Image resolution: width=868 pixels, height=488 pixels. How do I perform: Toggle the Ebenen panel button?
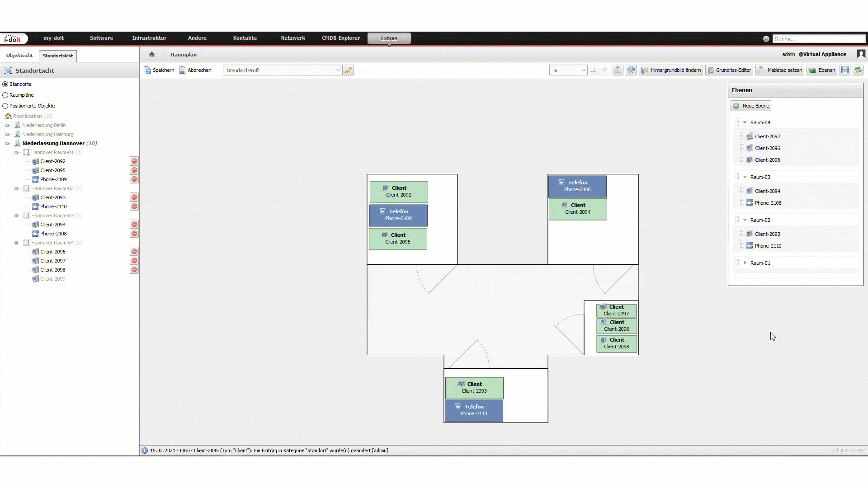point(822,70)
